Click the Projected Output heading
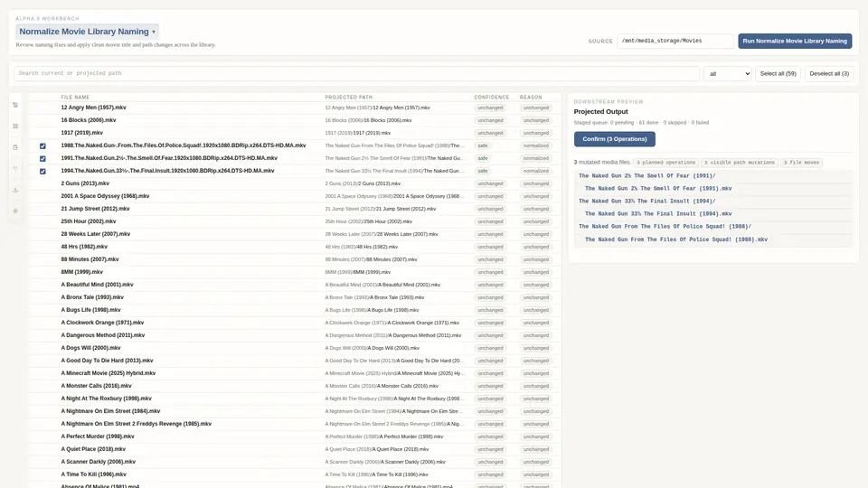This screenshot has height=488, width=868. [600, 112]
